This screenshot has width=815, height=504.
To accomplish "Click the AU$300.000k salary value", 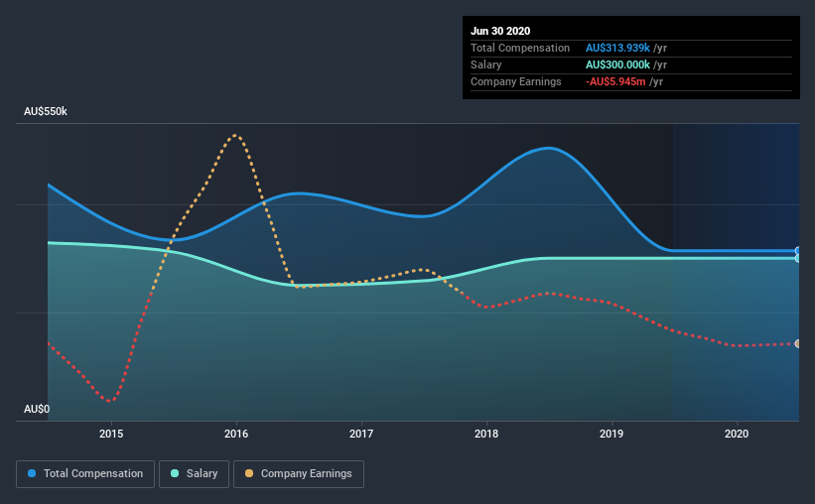I will coord(617,64).
